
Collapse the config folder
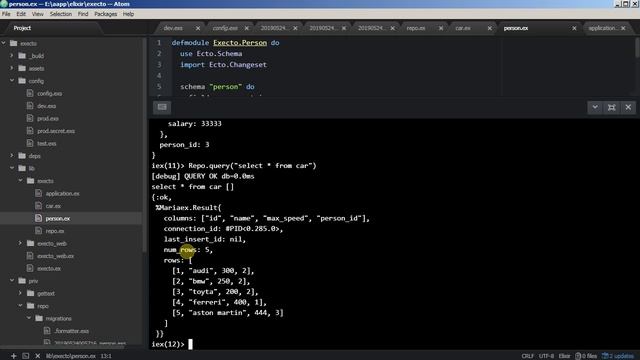[x=12, y=81]
